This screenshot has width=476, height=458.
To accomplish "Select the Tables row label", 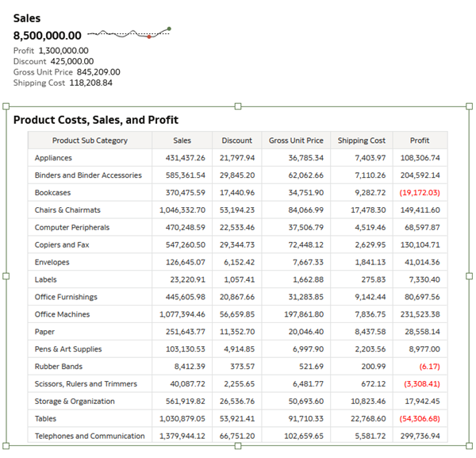I will coord(45,419).
